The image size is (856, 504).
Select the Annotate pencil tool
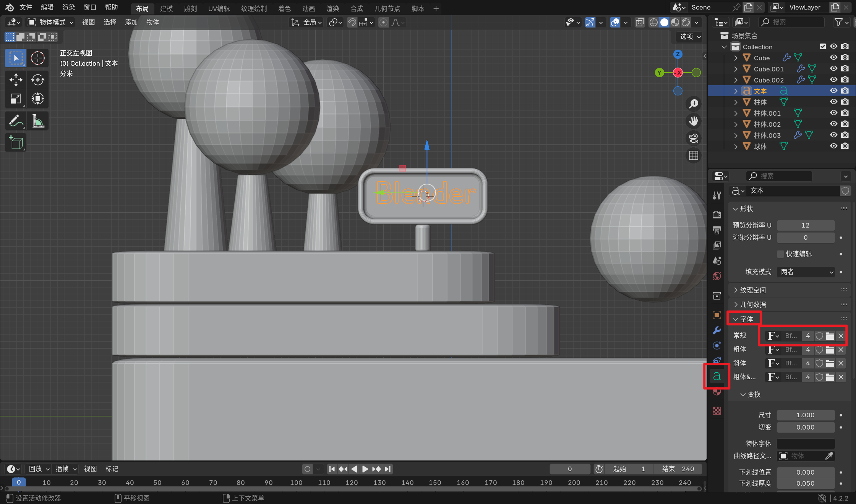click(16, 121)
